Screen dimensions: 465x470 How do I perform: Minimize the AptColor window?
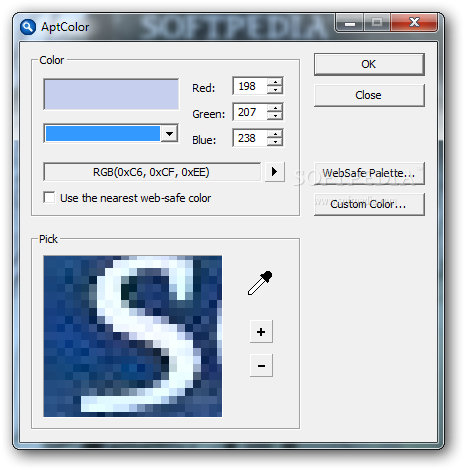click(x=350, y=23)
